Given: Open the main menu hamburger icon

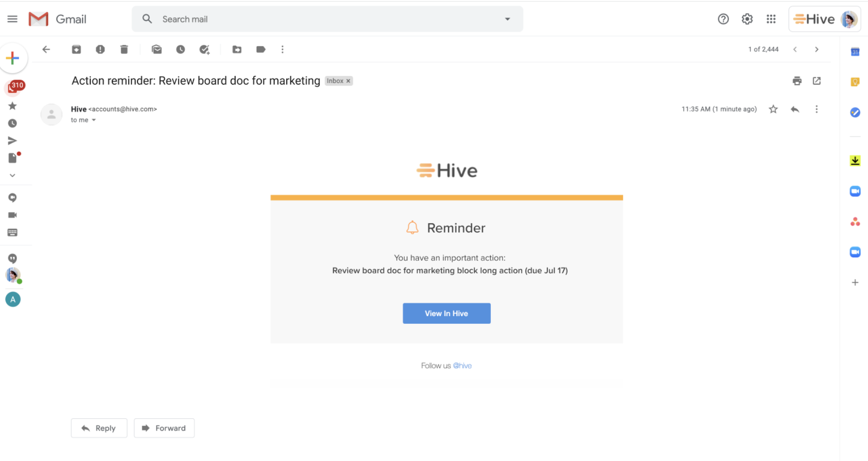Looking at the screenshot, I should (x=13, y=19).
